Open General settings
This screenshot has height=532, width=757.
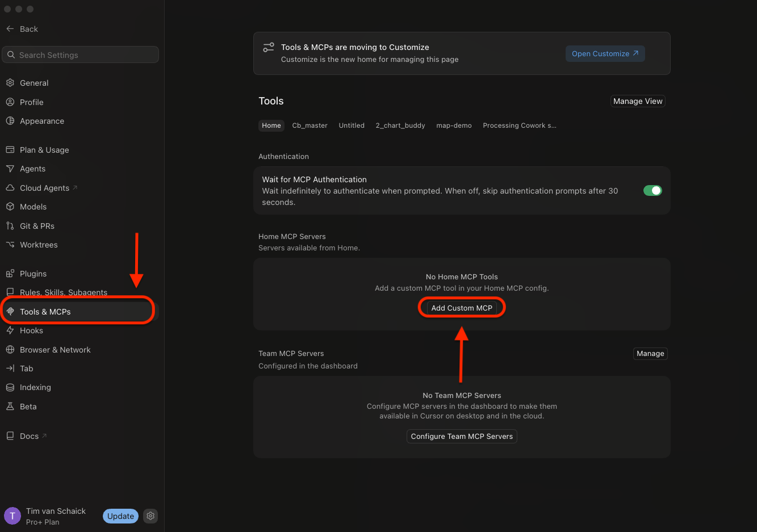coord(34,83)
